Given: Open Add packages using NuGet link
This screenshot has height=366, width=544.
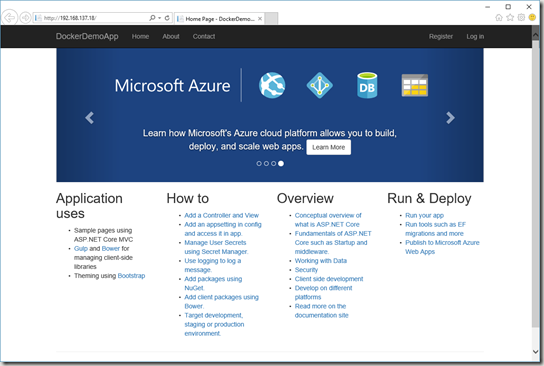Looking at the screenshot, I should pos(213,283).
